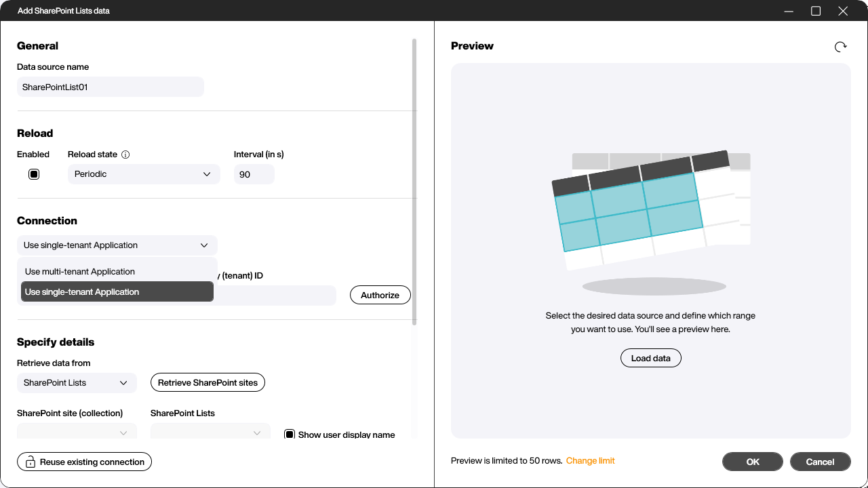The width and height of the screenshot is (868, 488).
Task: Click the OK button
Action: pyautogui.click(x=753, y=462)
